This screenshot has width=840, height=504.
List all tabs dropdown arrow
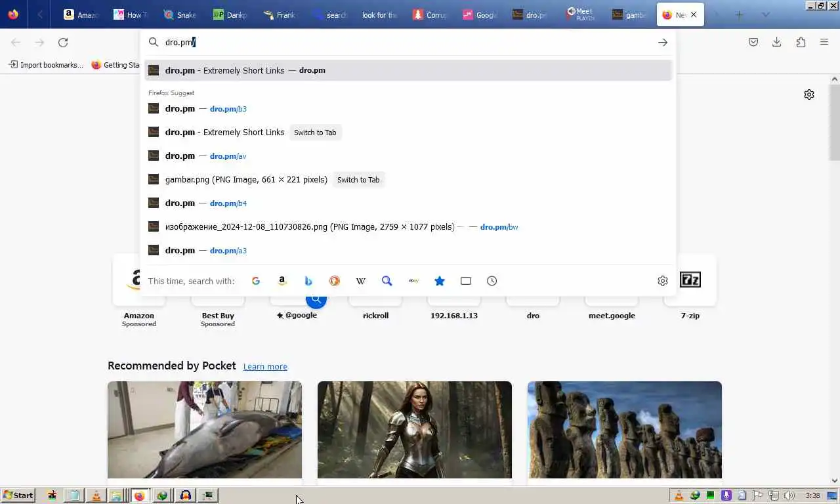pos(765,14)
